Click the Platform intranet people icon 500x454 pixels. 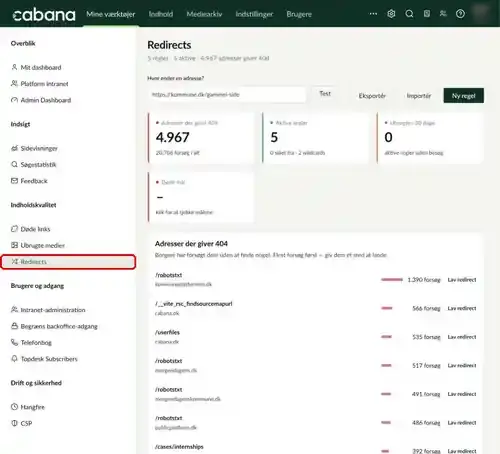[14, 83]
